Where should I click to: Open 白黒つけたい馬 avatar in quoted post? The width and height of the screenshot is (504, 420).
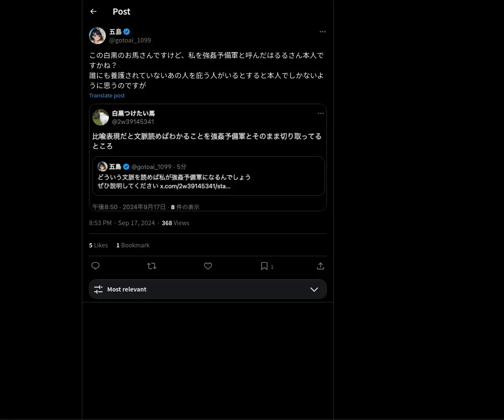coord(101,117)
